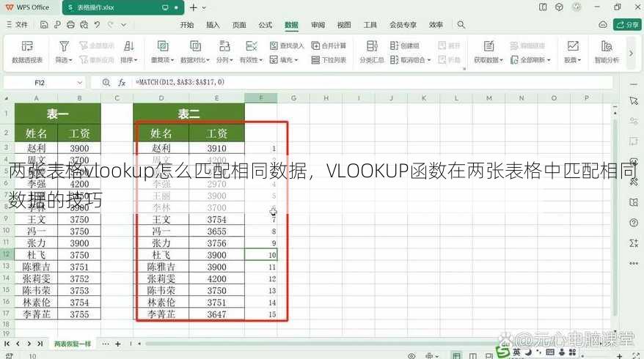Go to the first sheet navigation arrow
Screen dimensions: 644x359
tap(7, 344)
